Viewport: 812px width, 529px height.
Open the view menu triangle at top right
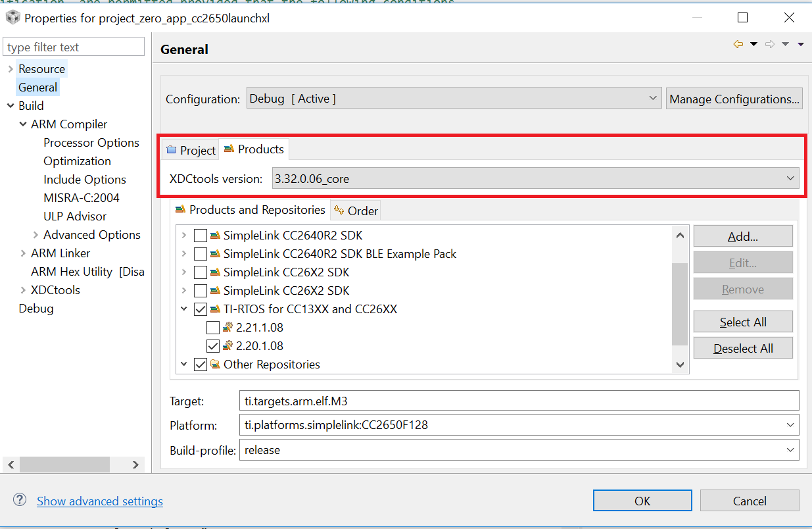[x=800, y=44]
